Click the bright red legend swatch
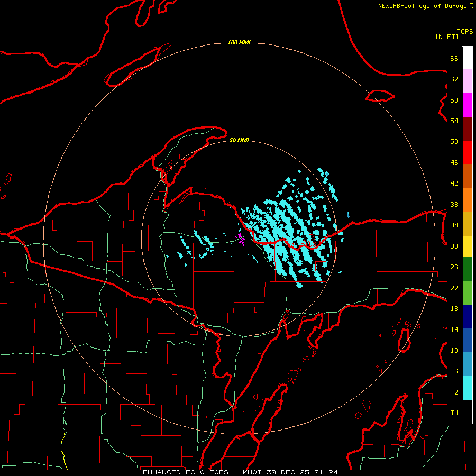The width and height of the screenshot is (476, 476). tap(467, 152)
